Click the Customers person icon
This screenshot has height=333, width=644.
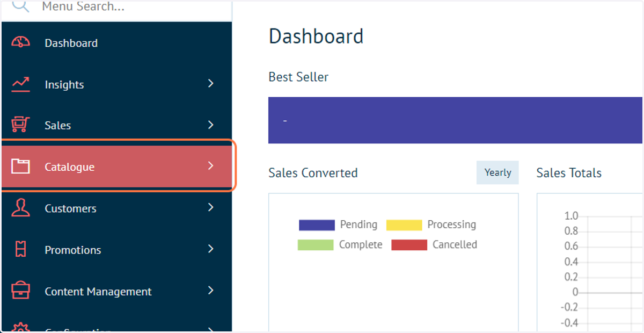click(20, 208)
